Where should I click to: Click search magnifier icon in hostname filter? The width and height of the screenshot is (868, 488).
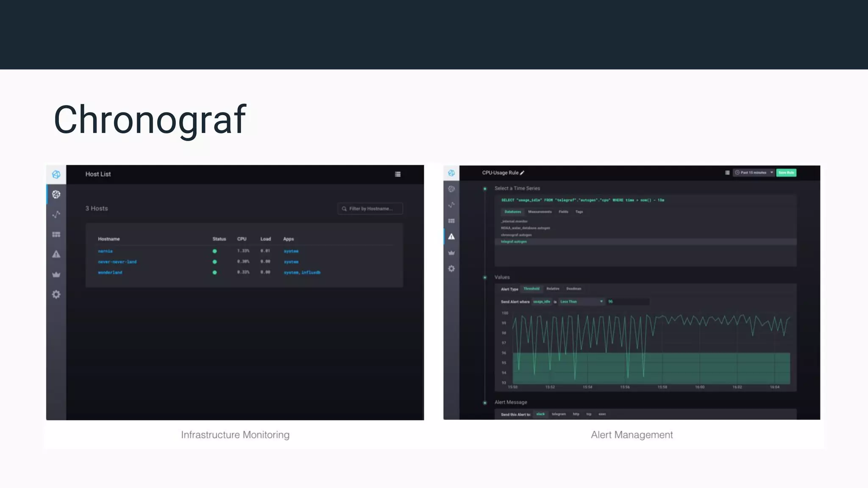[344, 208]
